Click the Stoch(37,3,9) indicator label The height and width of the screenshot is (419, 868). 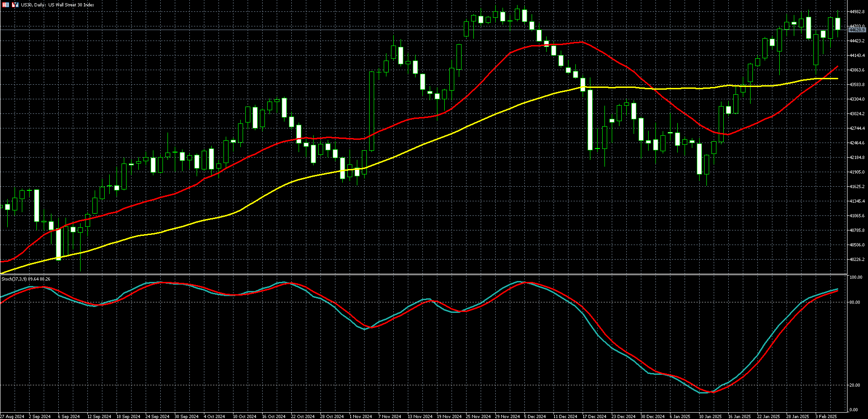pyautogui.click(x=25, y=279)
